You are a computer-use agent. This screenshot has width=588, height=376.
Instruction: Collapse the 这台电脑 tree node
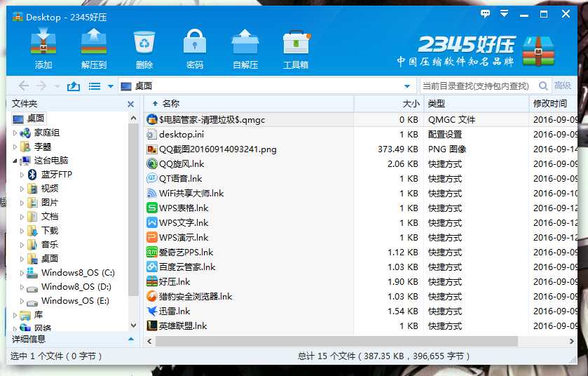point(15,161)
